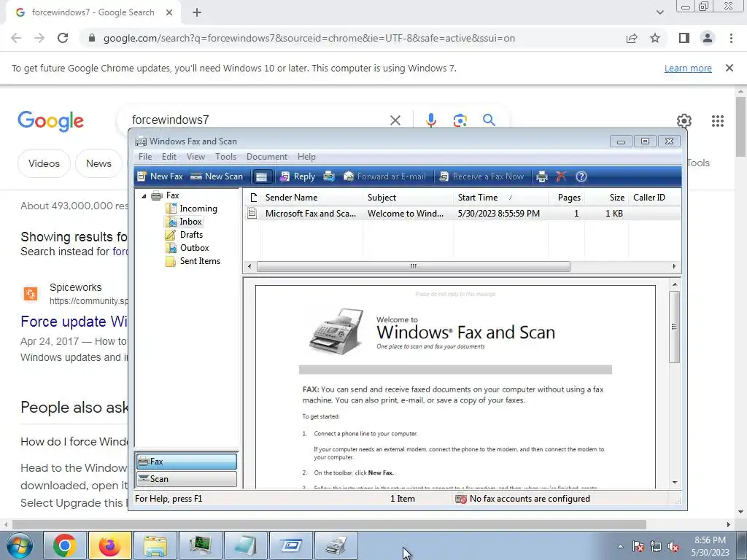Image resolution: width=747 pixels, height=560 pixels.
Task: Click preview pane scroll down arrow
Action: [x=675, y=483]
